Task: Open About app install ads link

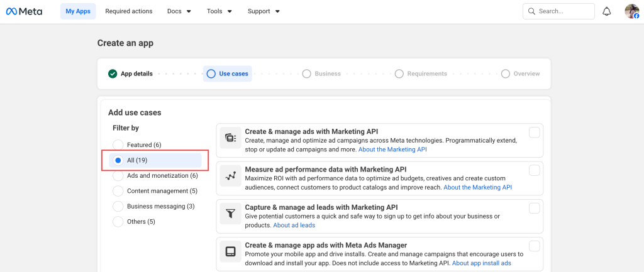Action: point(481,263)
